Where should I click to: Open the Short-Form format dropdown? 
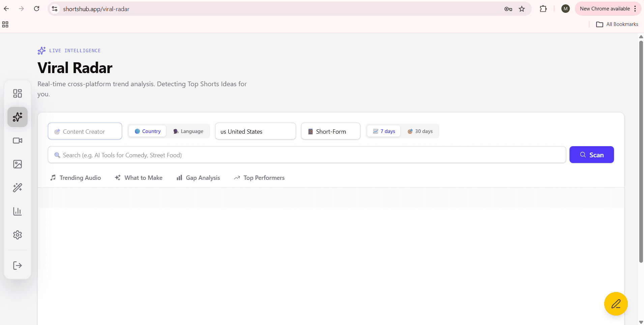(x=330, y=131)
